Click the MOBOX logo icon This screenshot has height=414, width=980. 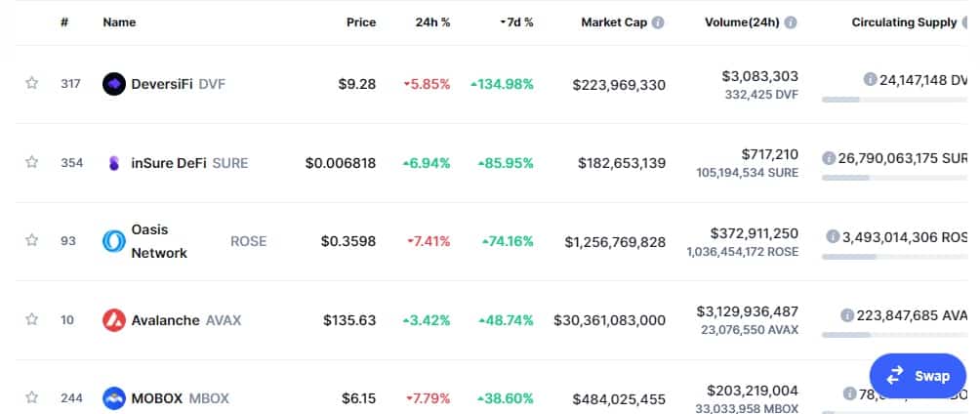(x=114, y=397)
